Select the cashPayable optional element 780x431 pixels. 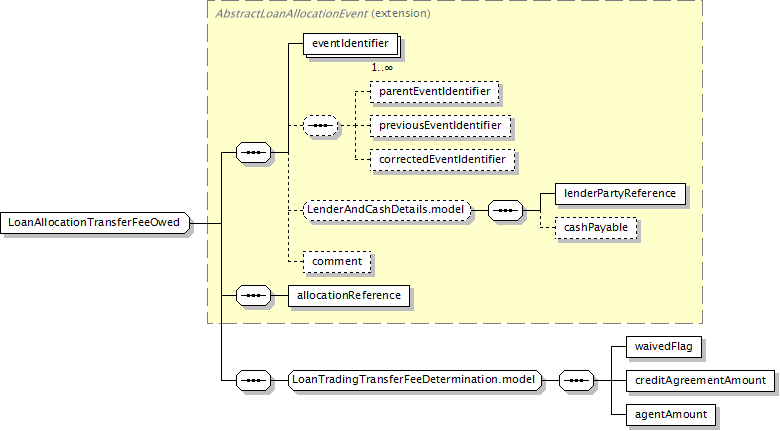pyautogui.click(x=596, y=228)
